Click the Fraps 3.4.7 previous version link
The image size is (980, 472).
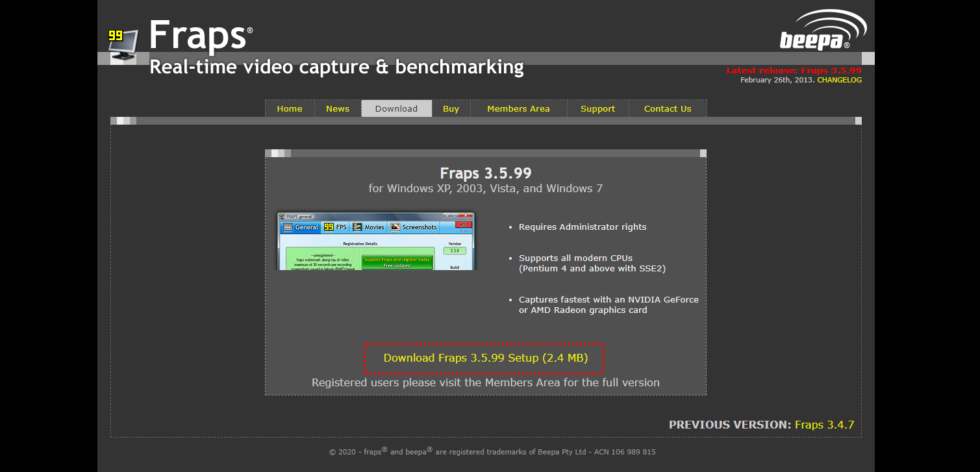pos(824,425)
